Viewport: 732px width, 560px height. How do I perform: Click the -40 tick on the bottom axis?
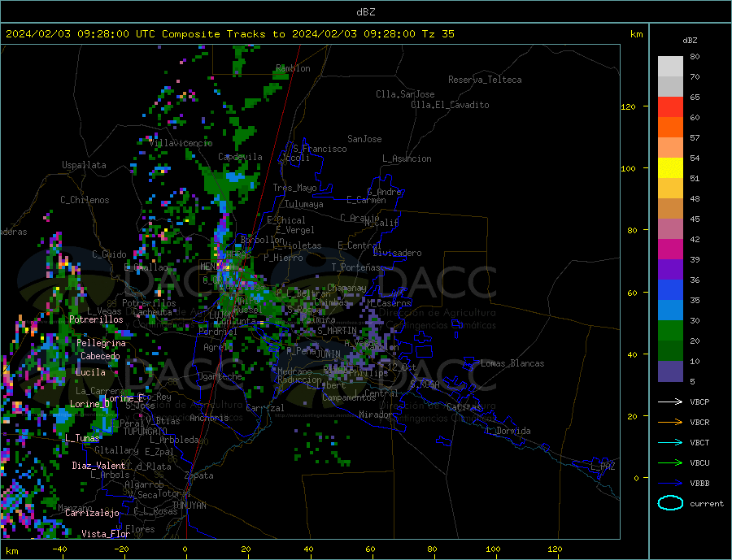tap(59, 549)
